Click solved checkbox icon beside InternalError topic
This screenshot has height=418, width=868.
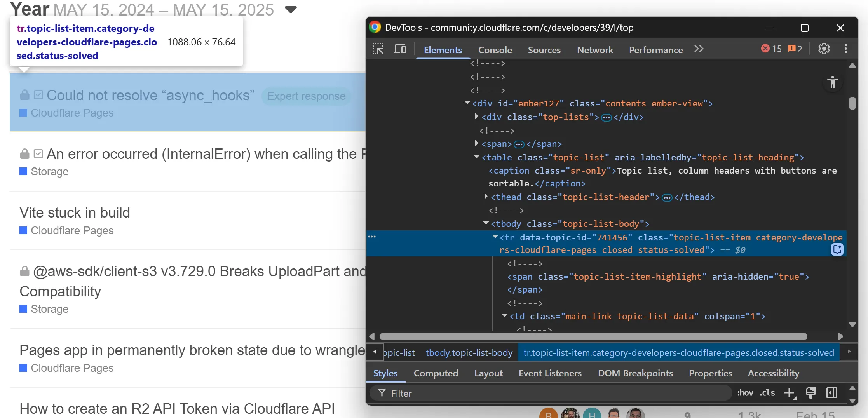point(38,154)
